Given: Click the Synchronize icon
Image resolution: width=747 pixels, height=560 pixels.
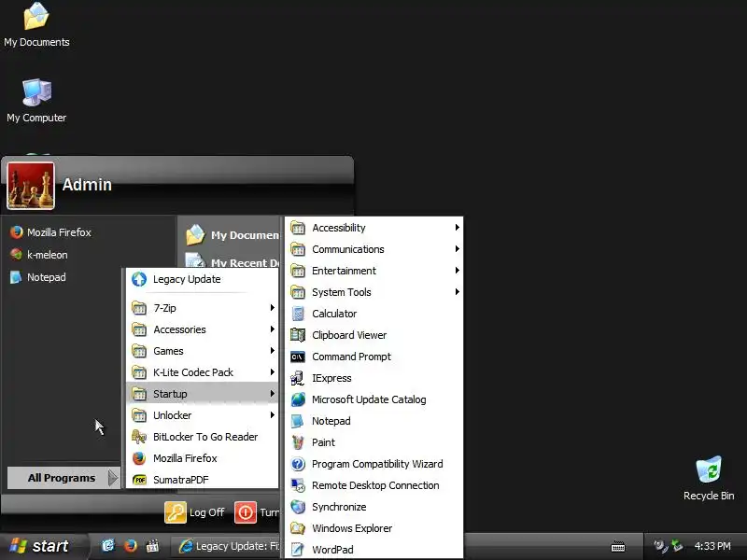Looking at the screenshot, I should pos(298,507).
